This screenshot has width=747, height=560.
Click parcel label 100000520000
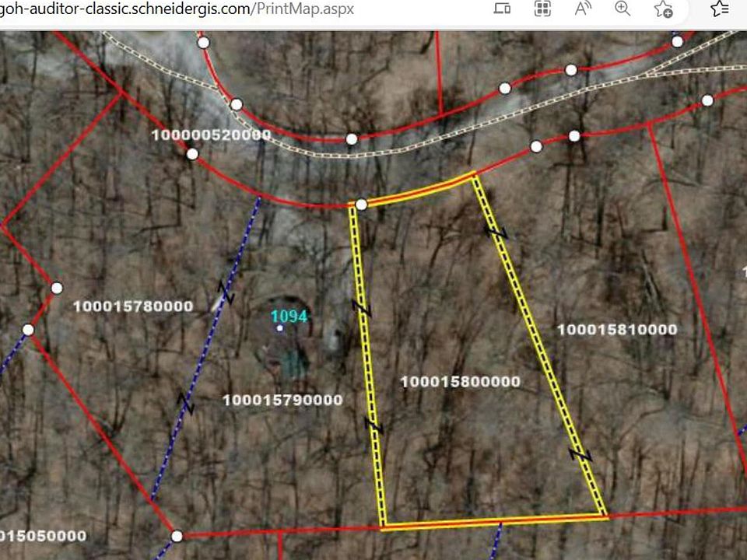pyautogui.click(x=211, y=135)
